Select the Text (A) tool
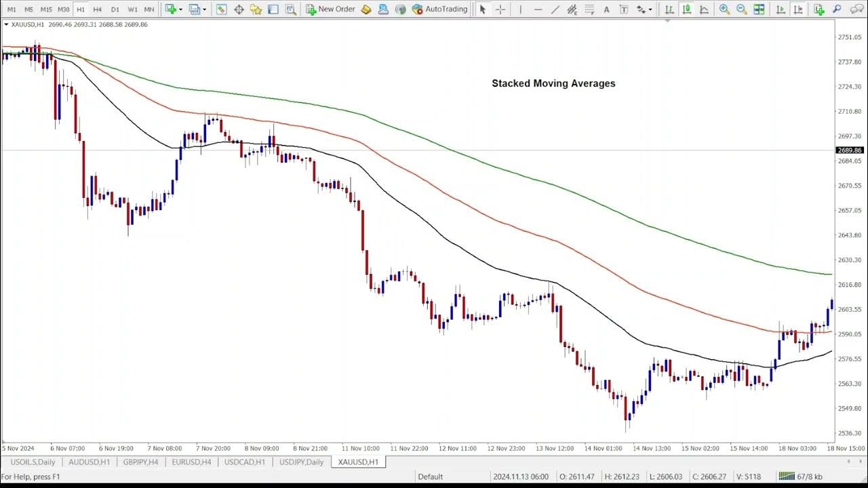This screenshot has width=868, height=488. pyautogui.click(x=606, y=9)
